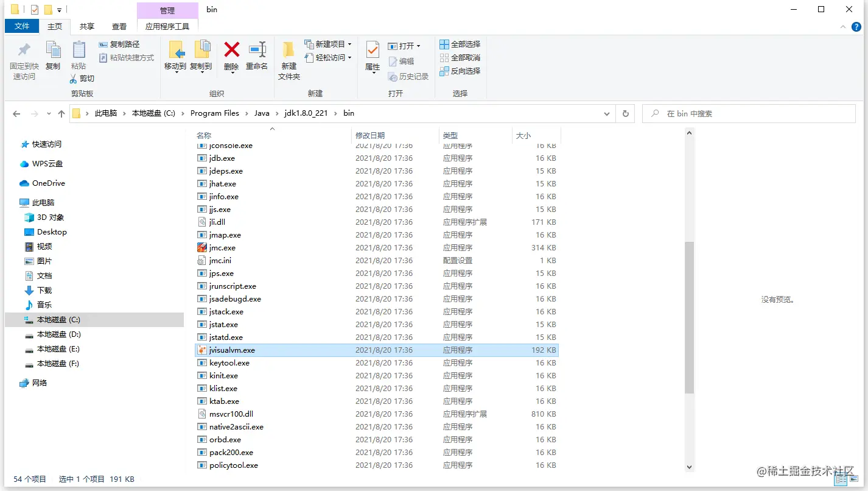The image size is (868, 491).
Task: Click the Up one level arrow
Action: coord(61,114)
